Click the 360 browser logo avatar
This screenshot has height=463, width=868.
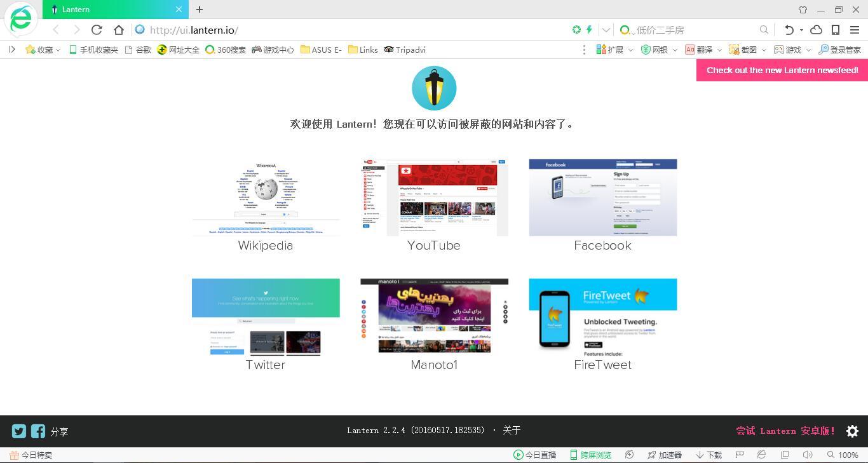point(21,19)
